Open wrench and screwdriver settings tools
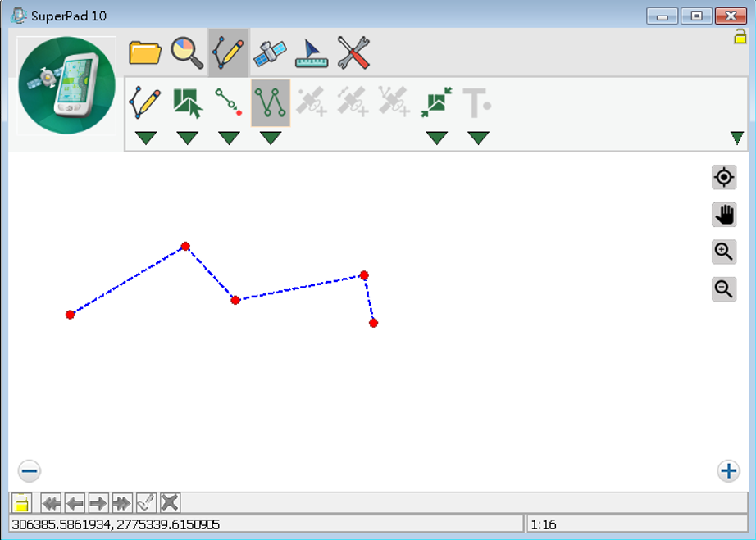This screenshot has width=756, height=540. pos(353,52)
